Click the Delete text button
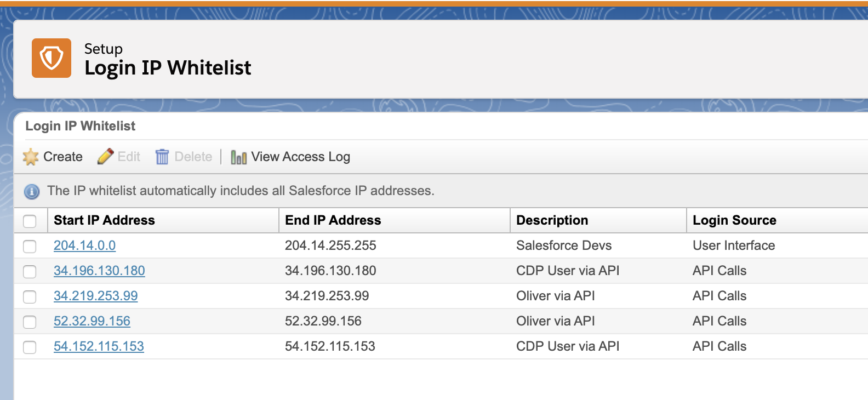 (193, 157)
